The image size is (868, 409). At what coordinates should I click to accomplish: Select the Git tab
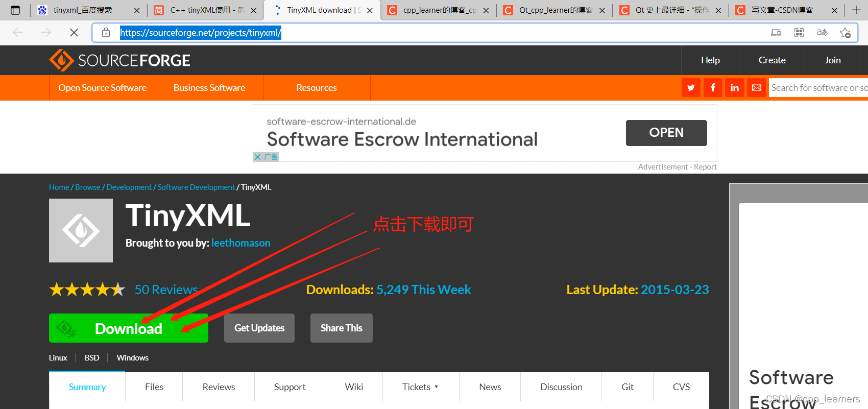(x=628, y=387)
